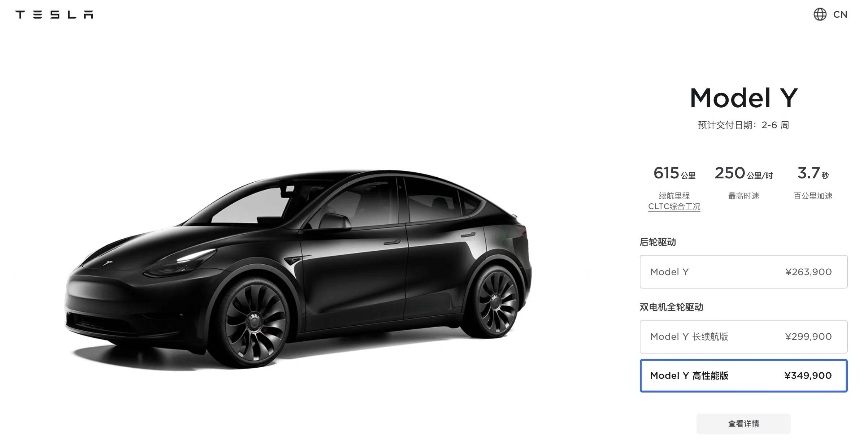Click the 后轮驱动 section heading
Viewport: 868px width, 442px height.
[658, 242]
